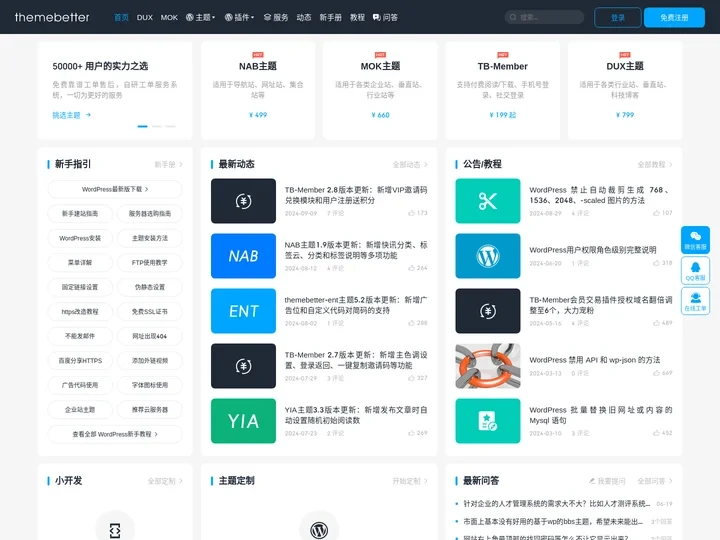
Task: Open DUX nav item
Action: pyautogui.click(x=145, y=17)
